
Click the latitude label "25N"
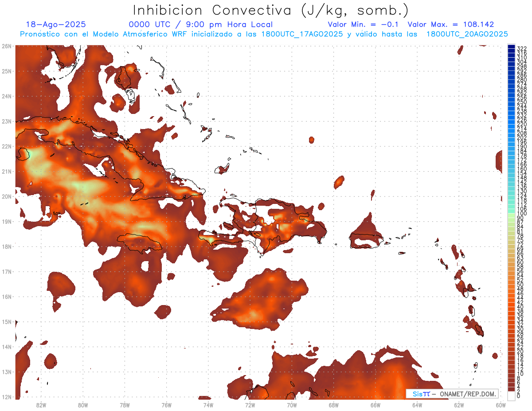[x=7, y=71]
